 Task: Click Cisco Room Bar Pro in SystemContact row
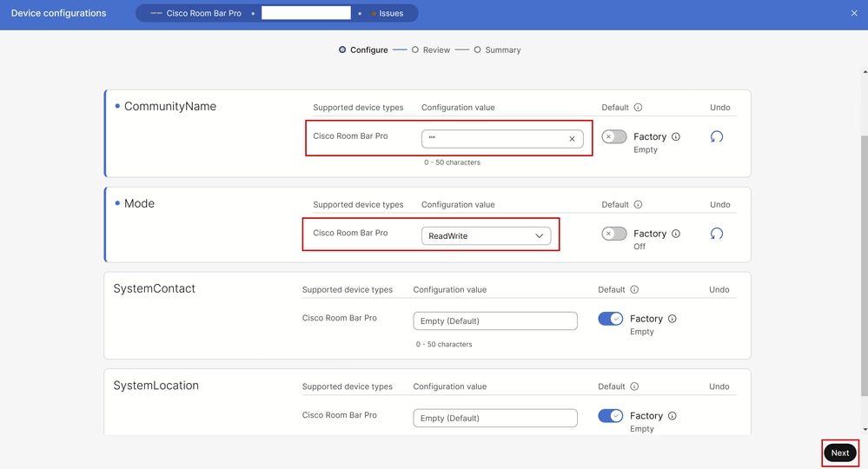[x=340, y=318]
